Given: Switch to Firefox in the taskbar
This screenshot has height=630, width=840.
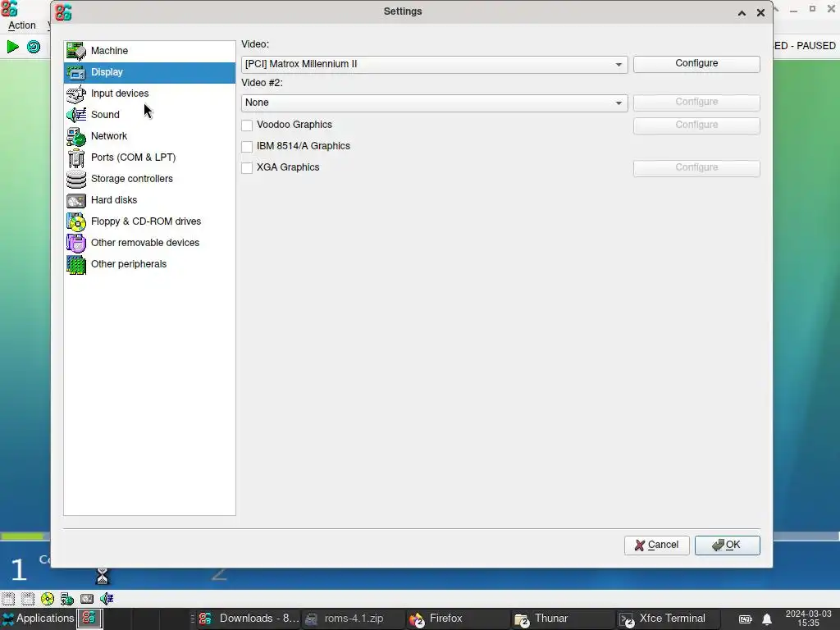Looking at the screenshot, I should [459, 619].
